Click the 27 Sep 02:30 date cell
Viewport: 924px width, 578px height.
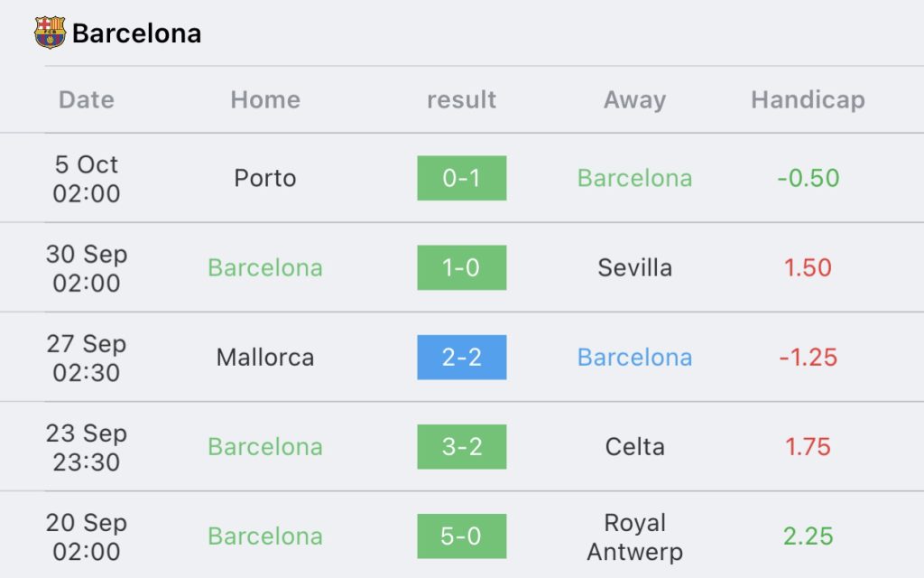pyautogui.click(x=87, y=358)
